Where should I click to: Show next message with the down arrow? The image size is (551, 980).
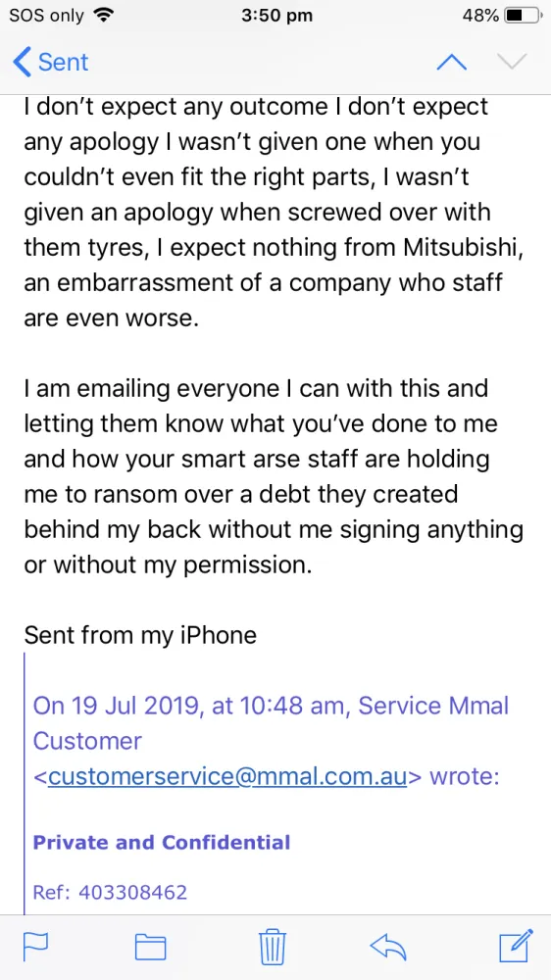coord(512,62)
